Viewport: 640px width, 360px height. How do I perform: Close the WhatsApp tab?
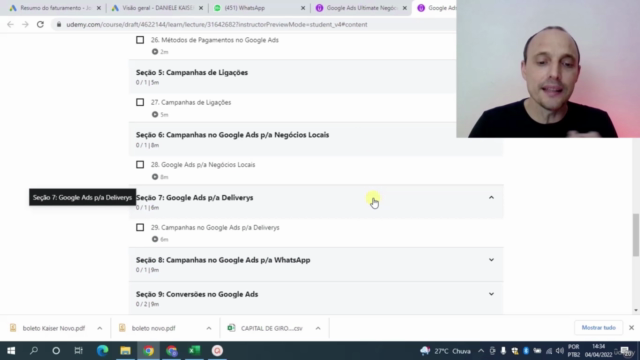coord(302,8)
